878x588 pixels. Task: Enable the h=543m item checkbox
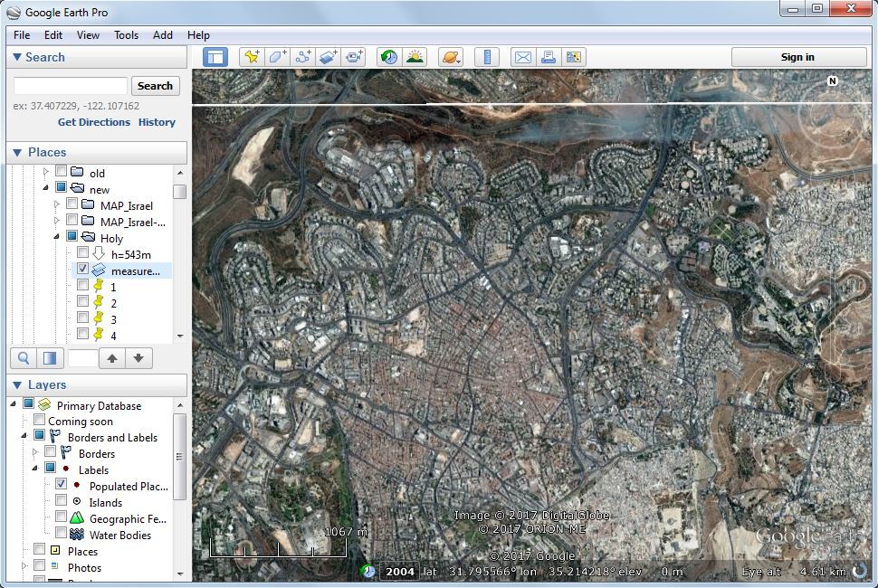82,252
